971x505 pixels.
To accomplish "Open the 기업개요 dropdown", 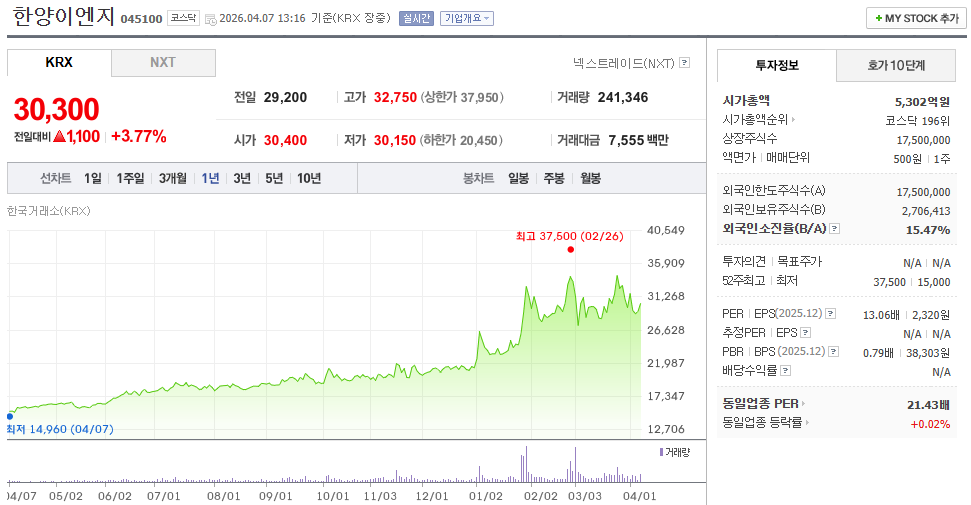I will 467,19.
